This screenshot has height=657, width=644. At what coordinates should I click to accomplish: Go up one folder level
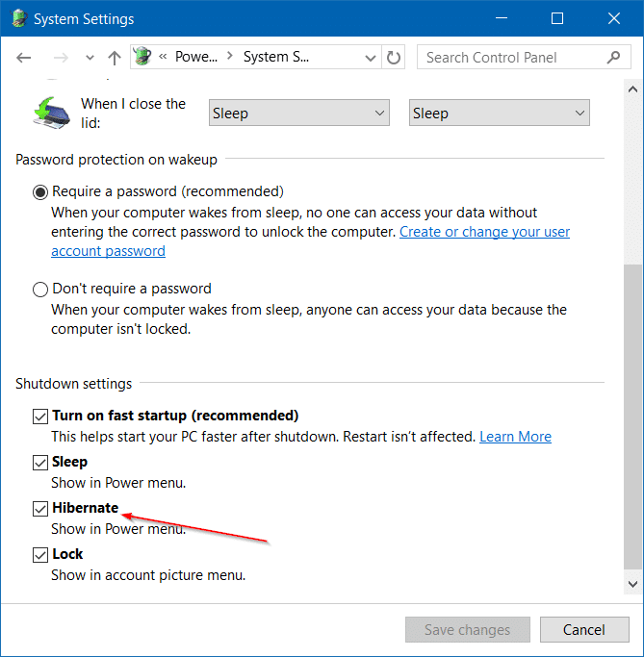114,58
